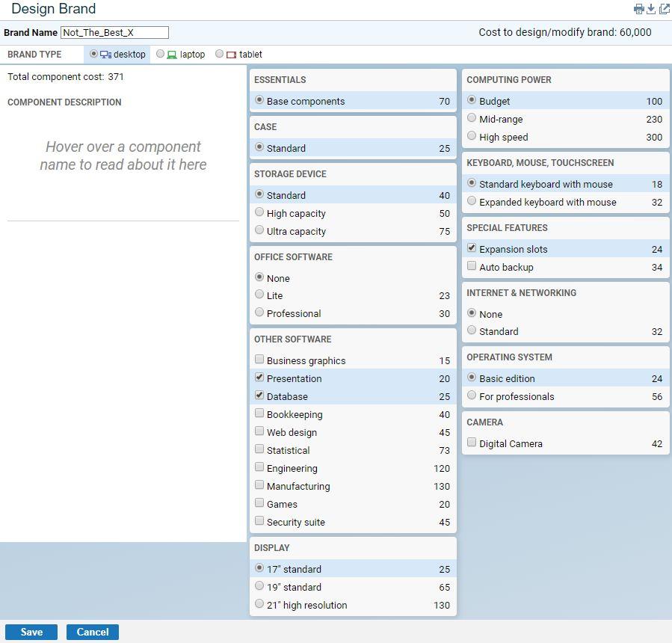Click the OTHER SOFTWARE section header
The width and height of the screenshot is (672, 643).
(293, 339)
